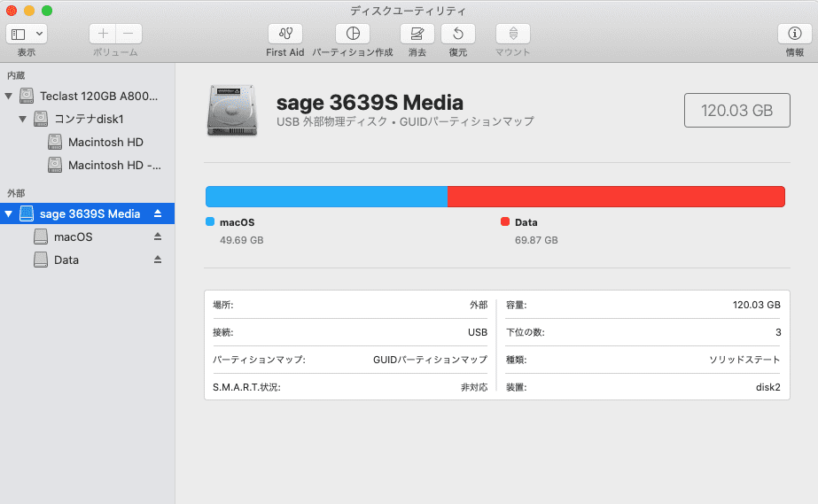Open the 表示 view dropdown
Screen dimensions: 818x504
27,34
